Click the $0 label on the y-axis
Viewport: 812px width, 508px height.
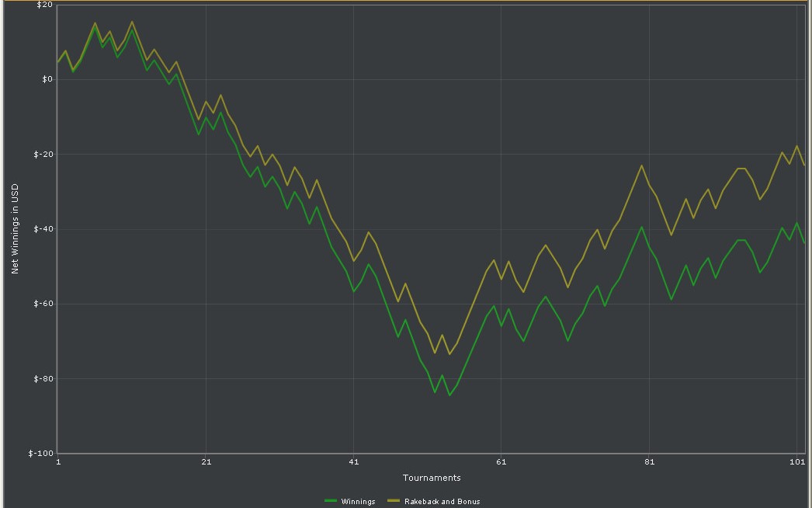tap(47, 79)
